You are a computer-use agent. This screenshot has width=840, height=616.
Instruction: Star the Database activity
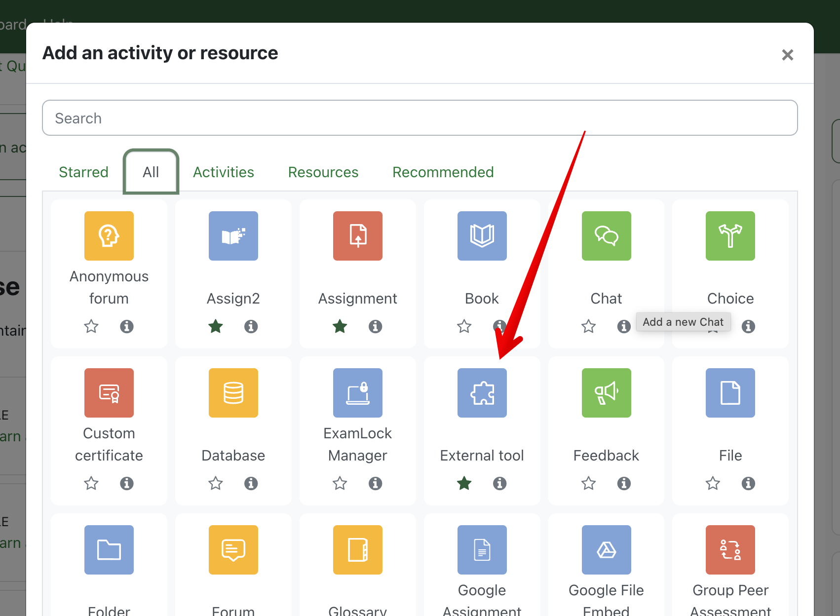(216, 483)
